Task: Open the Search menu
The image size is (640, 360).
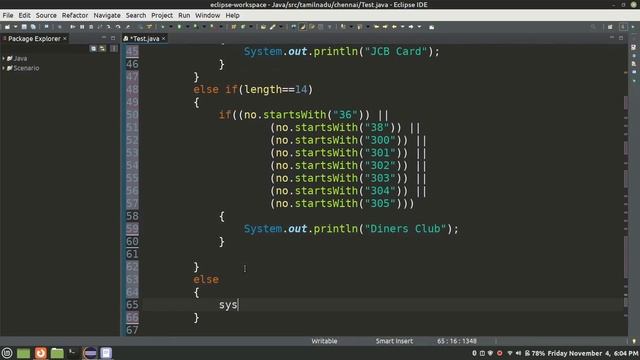Action: point(136,16)
